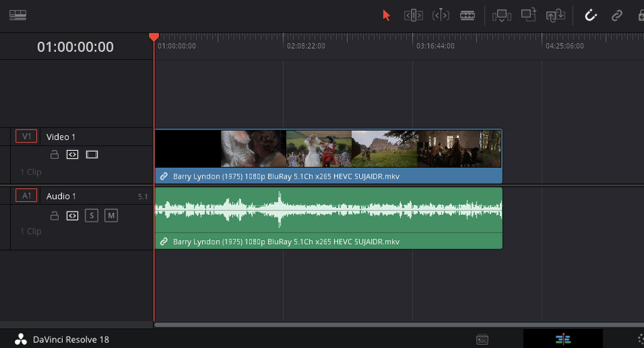Select the Barry Lyndon video clip
Image resolution: width=644 pixels, height=348 pixels.
click(328, 149)
